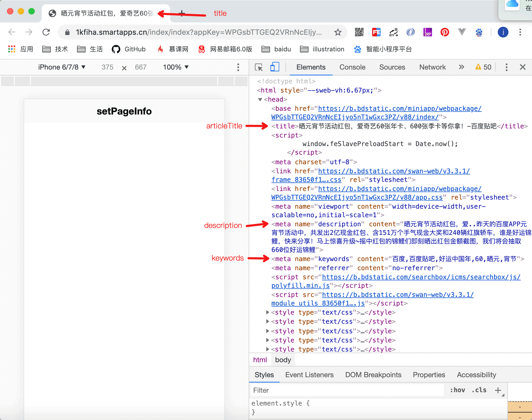Select the browser tab 晒元宵节活动红包
Image resolution: width=532 pixels, height=420 pixels.
click(106, 13)
